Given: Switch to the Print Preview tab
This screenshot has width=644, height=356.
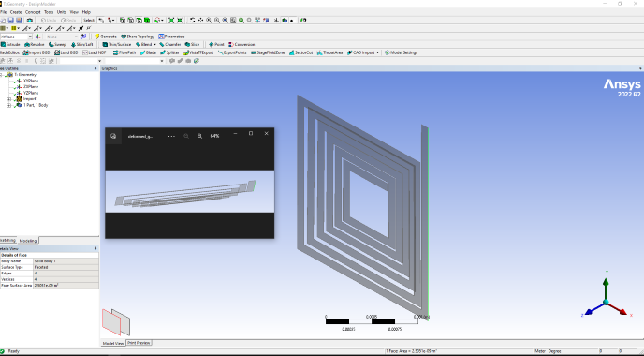Looking at the screenshot, I should (139, 343).
